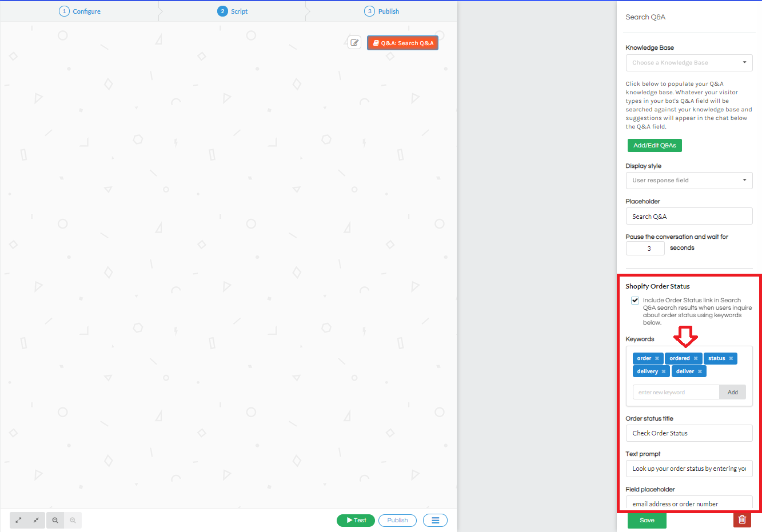Click the Publish button in bottom toolbar

point(397,521)
